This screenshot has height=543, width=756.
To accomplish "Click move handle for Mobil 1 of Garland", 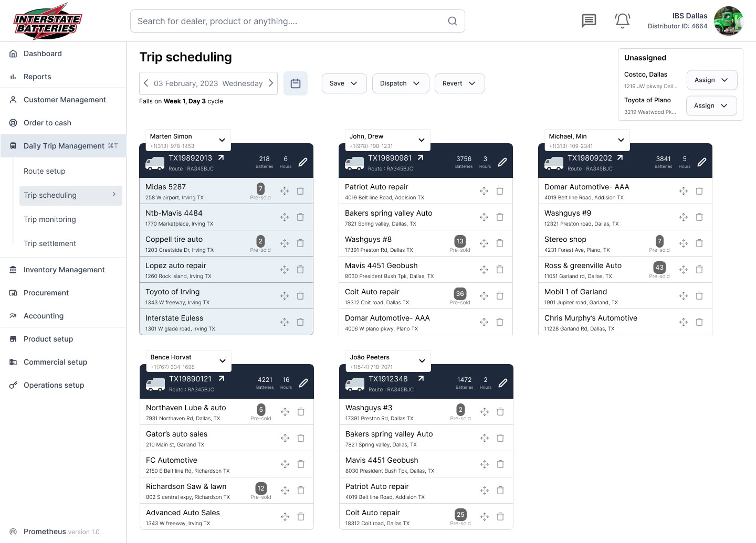I will pos(684,296).
